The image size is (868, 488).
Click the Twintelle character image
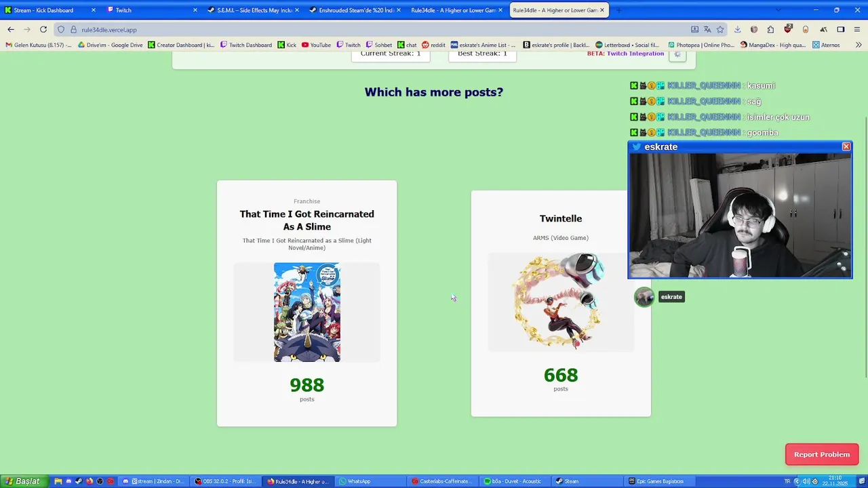pyautogui.click(x=560, y=302)
